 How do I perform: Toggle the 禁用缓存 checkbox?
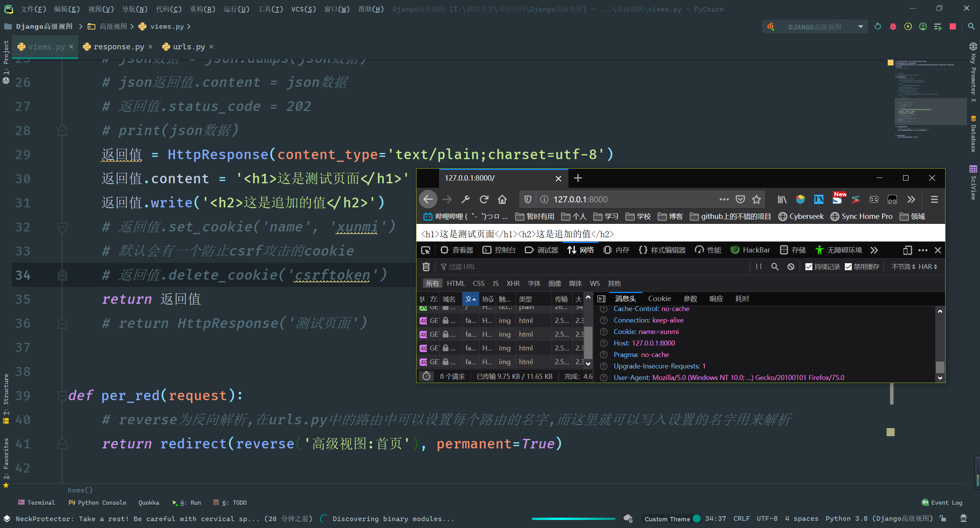(848, 267)
